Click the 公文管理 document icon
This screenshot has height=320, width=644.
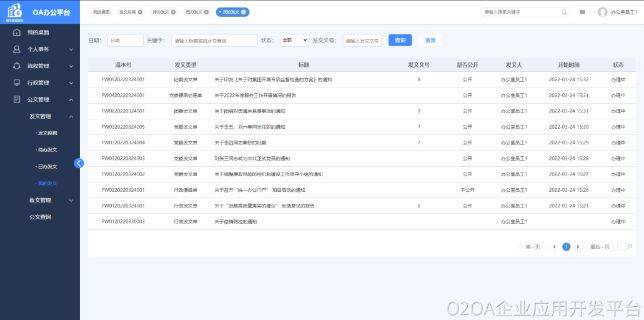click(x=17, y=99)
